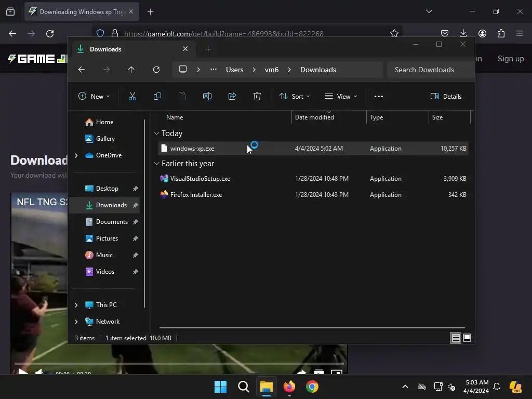The image size is (532, 399).
Task: Click Sign up link on Game Jolt
Action: pyautogui.click(x=511, y=58)
